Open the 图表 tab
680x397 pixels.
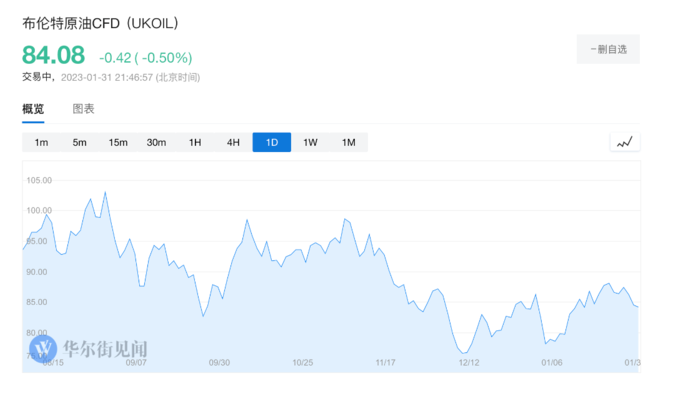click(x=83, y=109)
